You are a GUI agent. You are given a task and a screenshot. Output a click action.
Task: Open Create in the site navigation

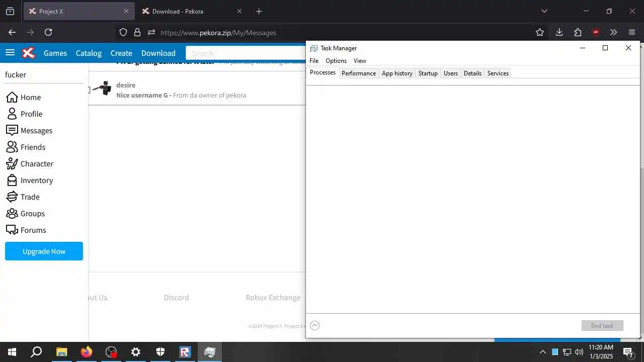pos(121,53)
